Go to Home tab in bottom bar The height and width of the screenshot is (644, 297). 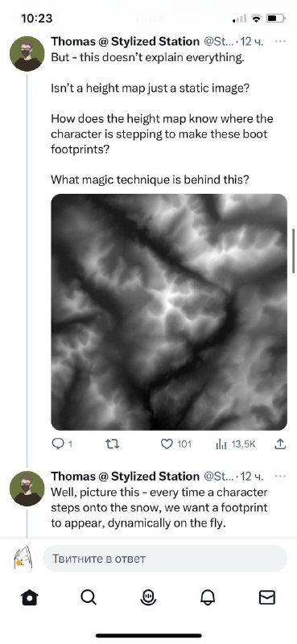click(x=30, y=598)
